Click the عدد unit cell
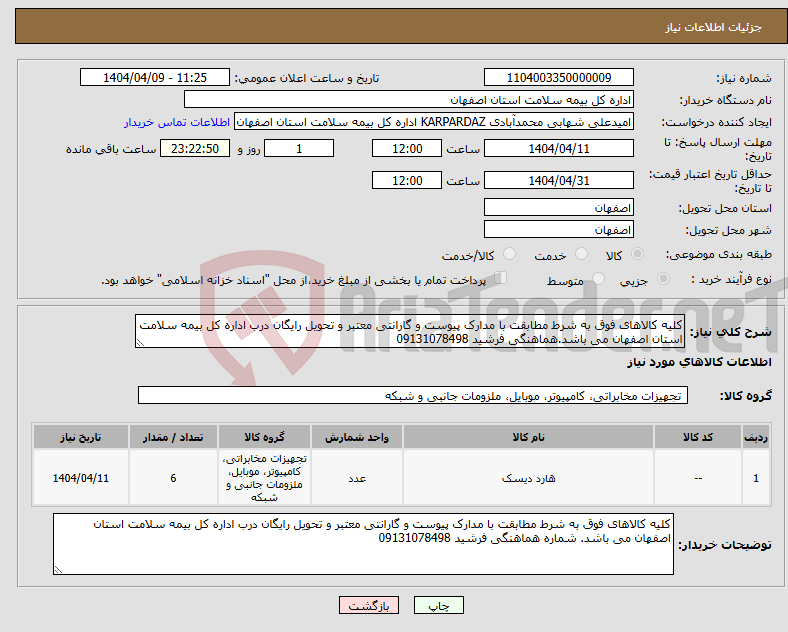Screen dimensions: 788x632 (357, 478)
